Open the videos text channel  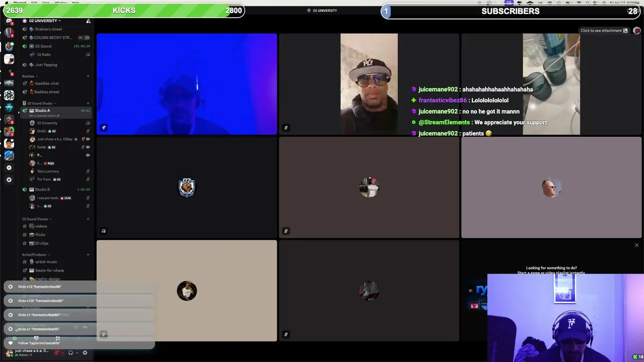(56, 226)
